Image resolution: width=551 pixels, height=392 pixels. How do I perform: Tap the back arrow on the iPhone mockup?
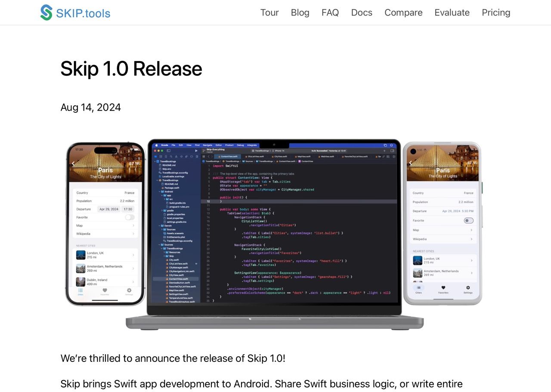click(73, 164)
